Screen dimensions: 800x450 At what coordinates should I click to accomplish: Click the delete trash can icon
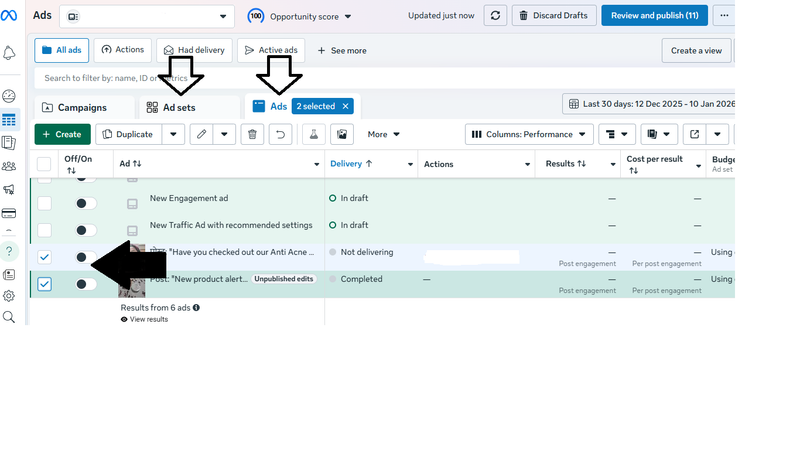click(253, 134)
